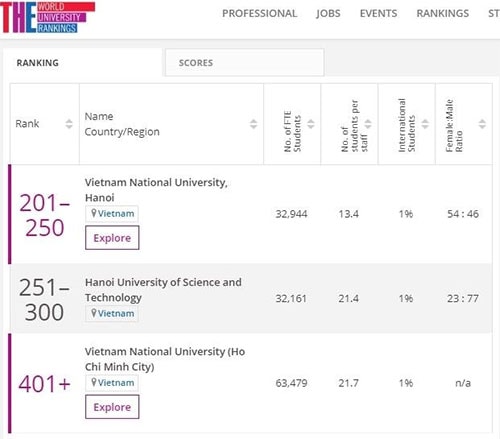Open the PROFESSIONAL menu item
The width and height of the screenshot is (500, 439).
[x=260, y=13]
